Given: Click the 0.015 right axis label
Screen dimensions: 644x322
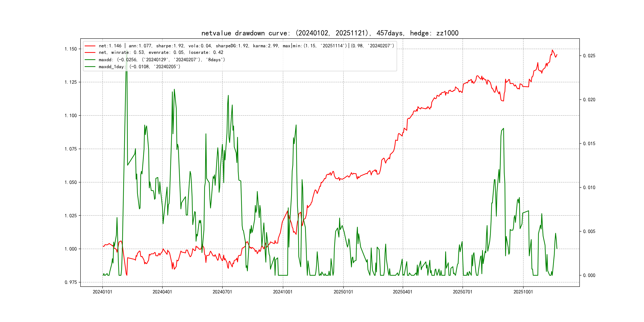Looking at the screenshot, I should point(589,144).
